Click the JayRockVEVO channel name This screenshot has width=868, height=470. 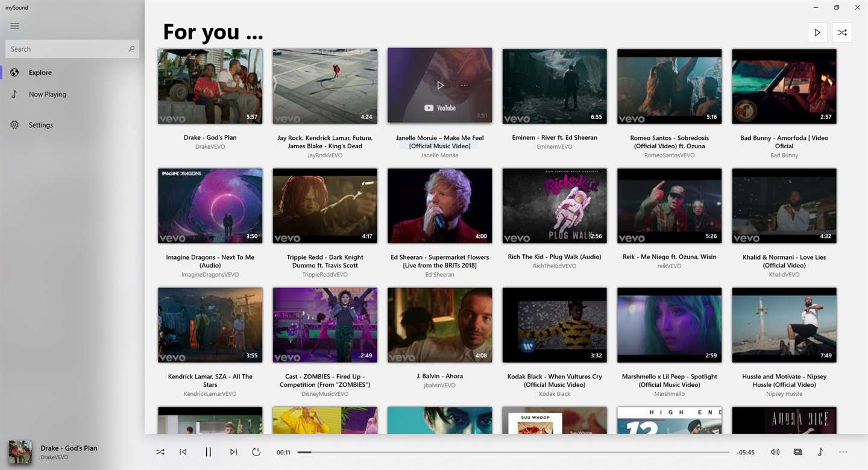pos(325,155)
